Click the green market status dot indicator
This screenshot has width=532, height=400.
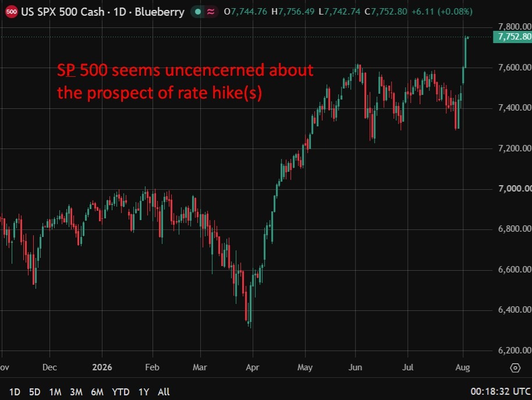(198, 12)
